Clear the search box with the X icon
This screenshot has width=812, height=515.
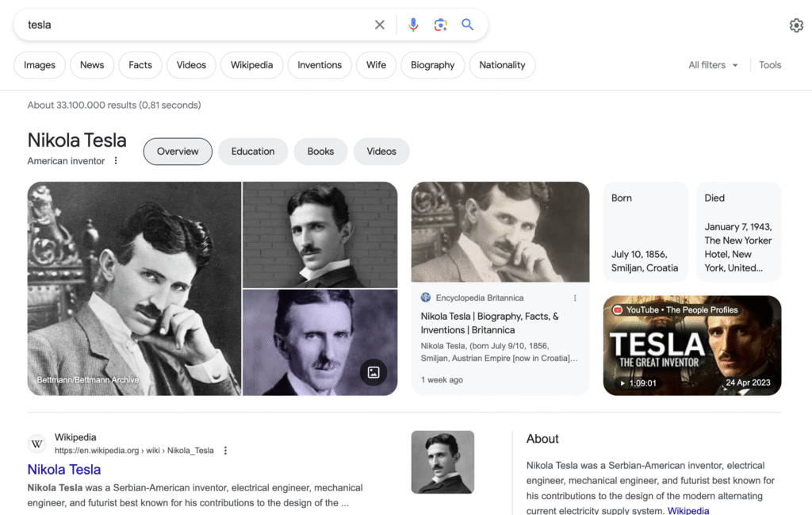(x=380, y=25)
